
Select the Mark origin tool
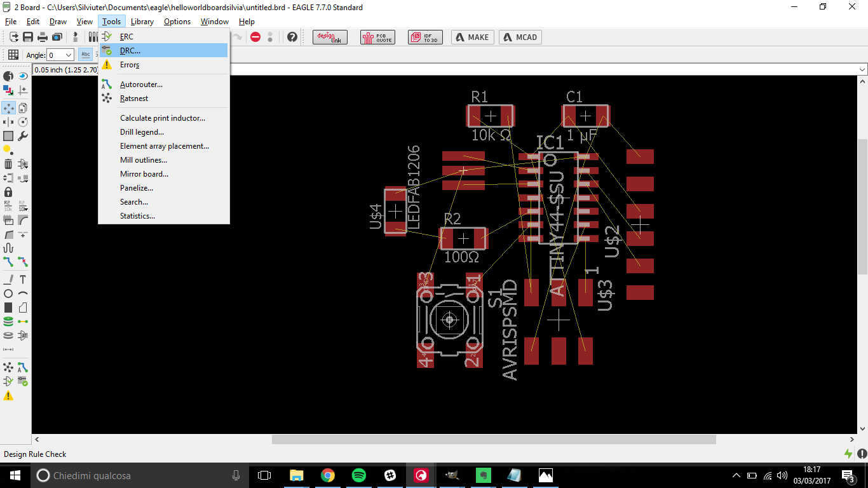(23, 90)
